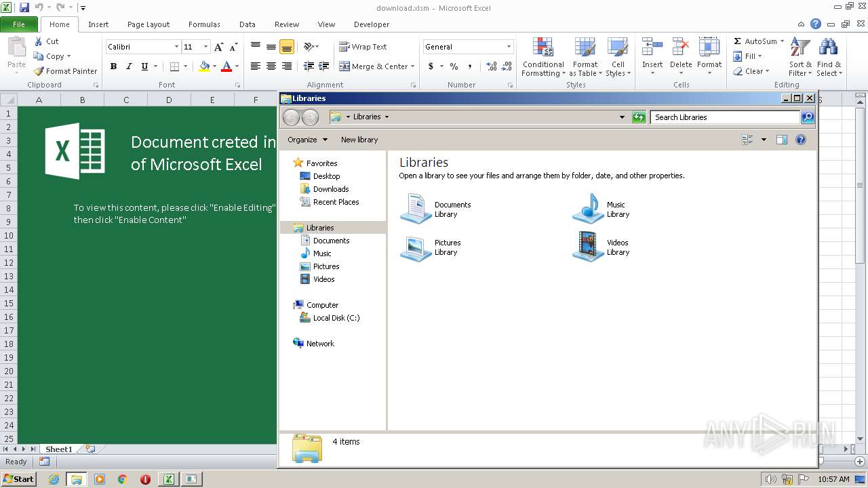This screenshot has width=868, height=488.
Task: Open Organize menu in Libraries window
Action: [307, 140]
